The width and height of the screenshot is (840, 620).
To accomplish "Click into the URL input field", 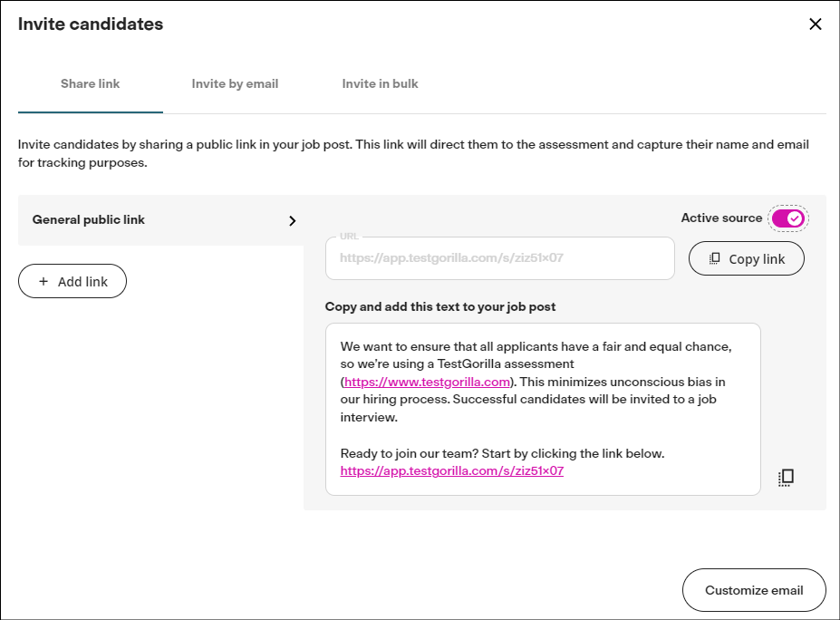I will coord(500,258).
